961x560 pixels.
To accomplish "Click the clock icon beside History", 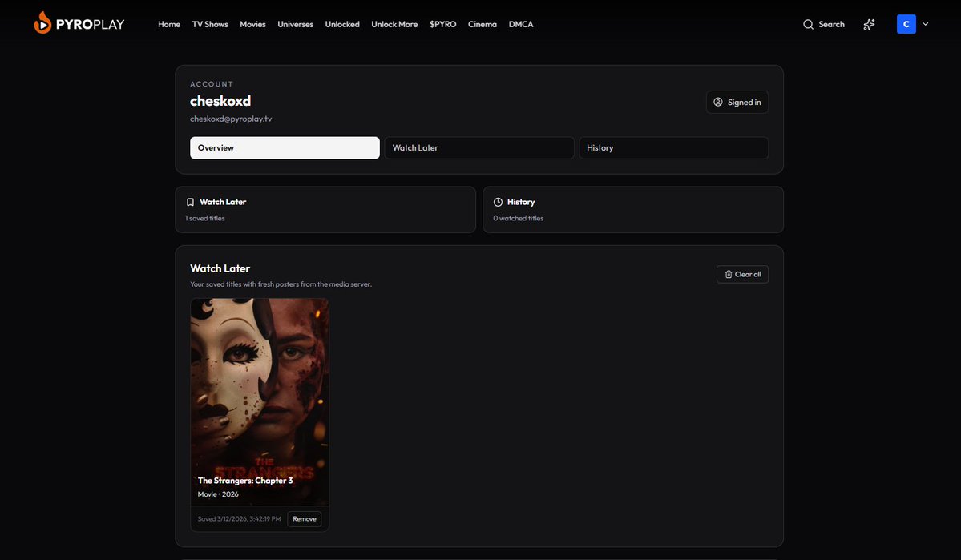I will coord(498,201).
